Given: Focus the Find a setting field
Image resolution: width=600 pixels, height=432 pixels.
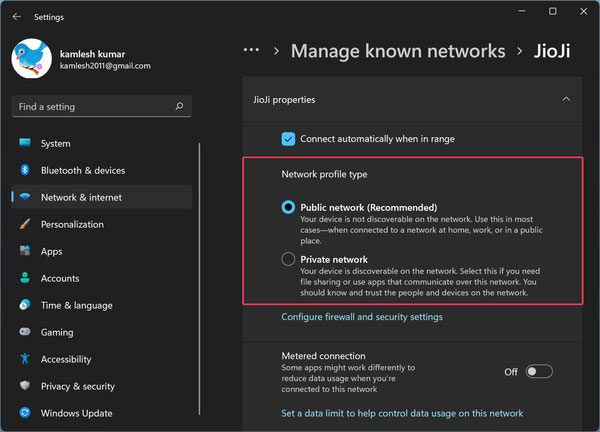Looking at the screenshot, I should pos(102,106).
